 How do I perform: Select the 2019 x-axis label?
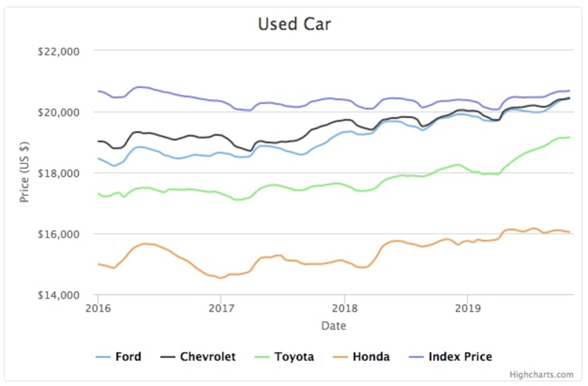468,308
